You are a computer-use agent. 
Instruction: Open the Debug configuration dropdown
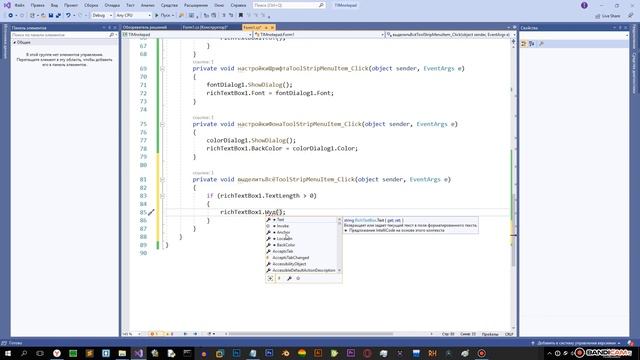click(102, 16)
